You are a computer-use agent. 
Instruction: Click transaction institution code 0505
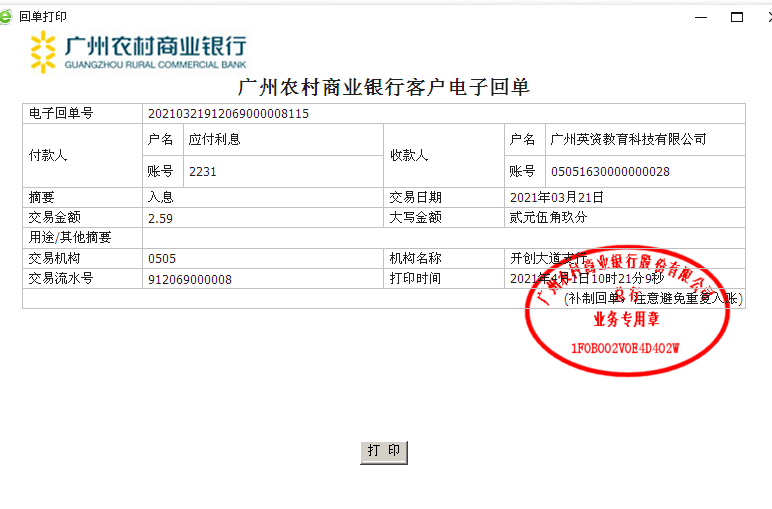161,259
